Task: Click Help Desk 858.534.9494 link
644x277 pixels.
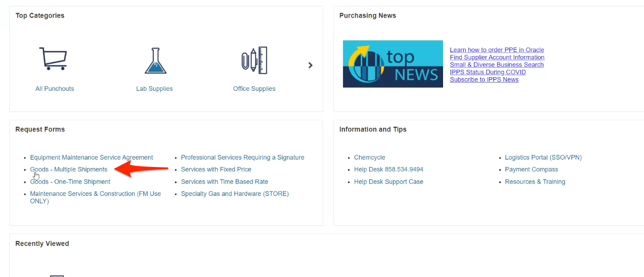Action: click(x=389, y=169)
